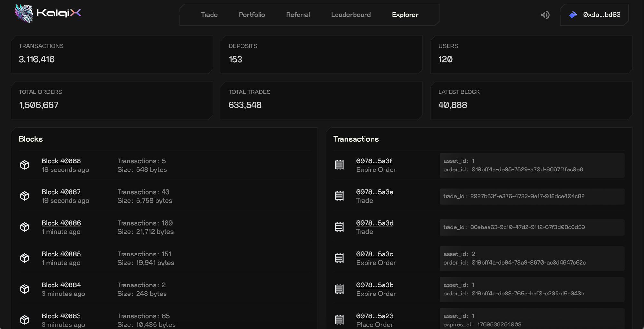Open the Trade tab

coord(209,15)
